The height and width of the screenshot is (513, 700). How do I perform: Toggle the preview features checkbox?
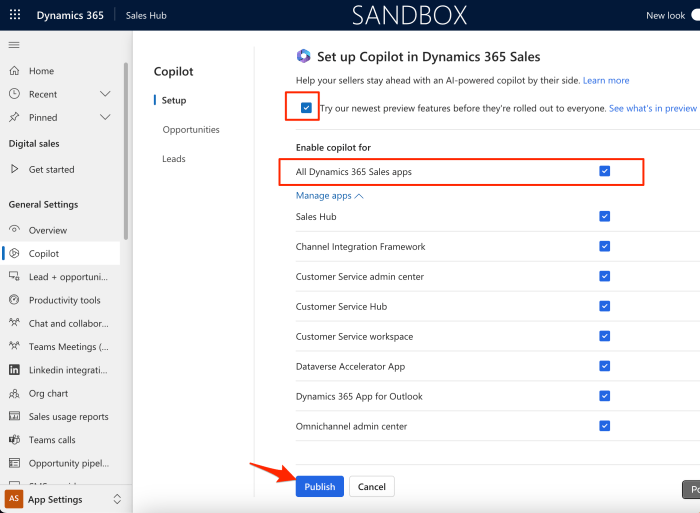[x=306, y=108]
